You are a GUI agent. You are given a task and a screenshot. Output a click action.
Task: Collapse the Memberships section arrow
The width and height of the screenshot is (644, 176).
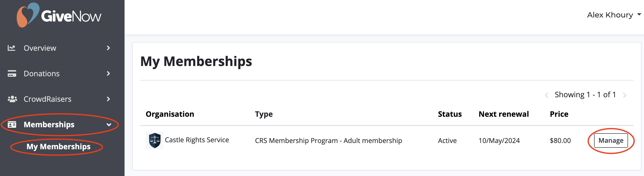pos(109,125)
